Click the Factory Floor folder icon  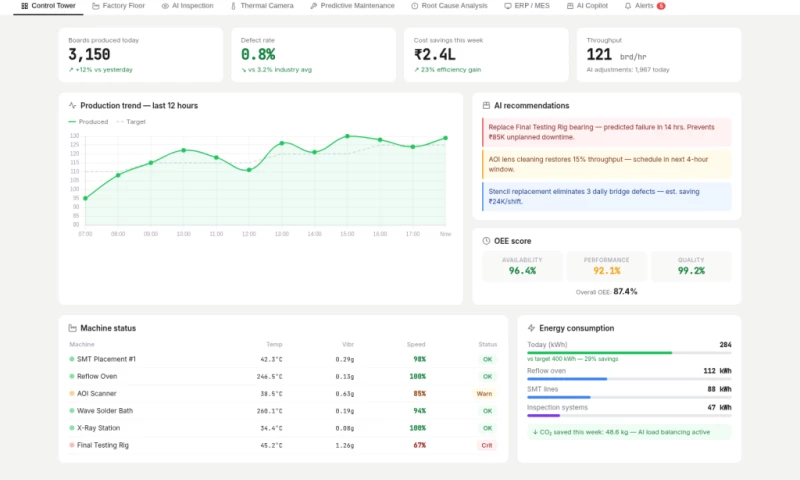[95, 6]
